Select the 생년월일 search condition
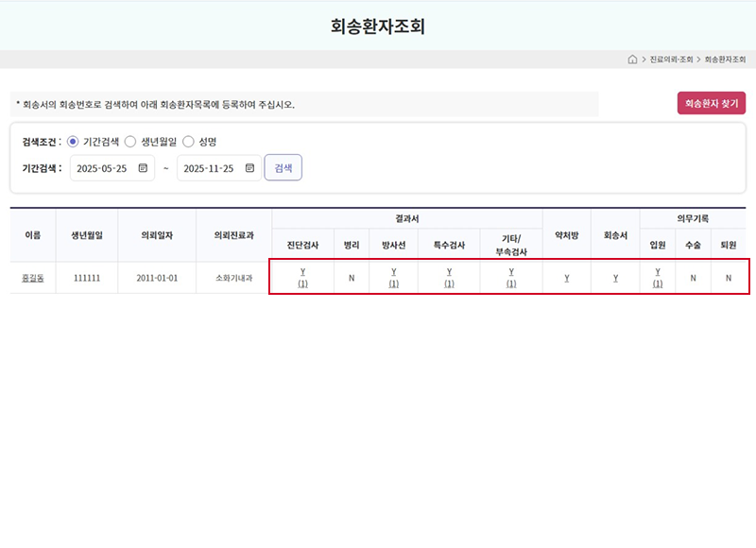Image resolution: width=756 pixels, height=548 pixels. coord(130,142)
